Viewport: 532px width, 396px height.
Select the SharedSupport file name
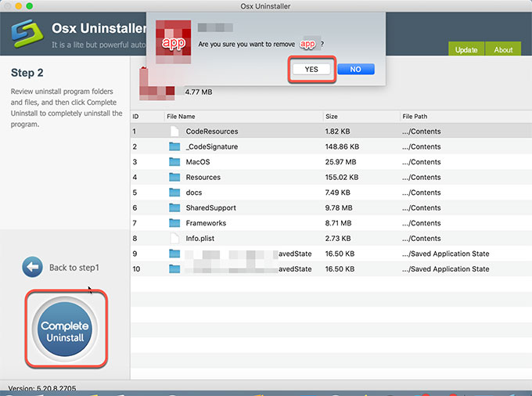(x=210, y=207)
